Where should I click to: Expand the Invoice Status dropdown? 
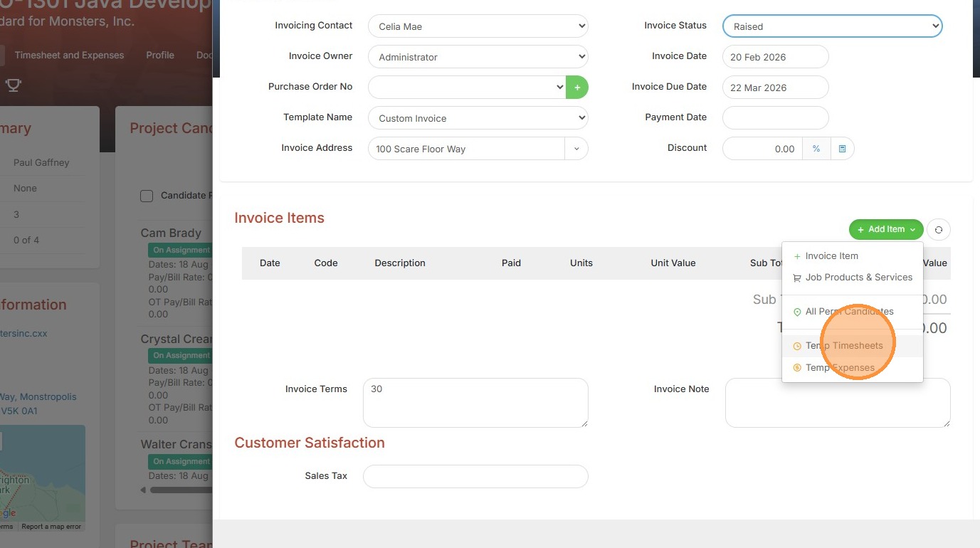832,26
